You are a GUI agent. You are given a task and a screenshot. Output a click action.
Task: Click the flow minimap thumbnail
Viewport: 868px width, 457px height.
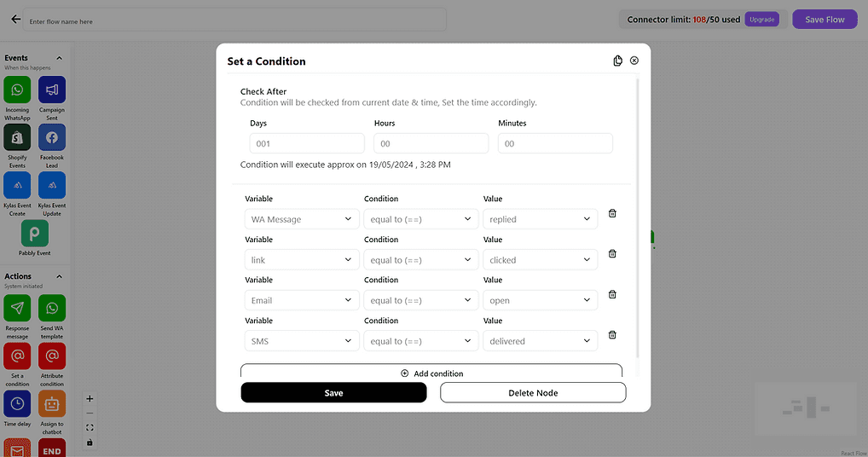coord(806,408)
